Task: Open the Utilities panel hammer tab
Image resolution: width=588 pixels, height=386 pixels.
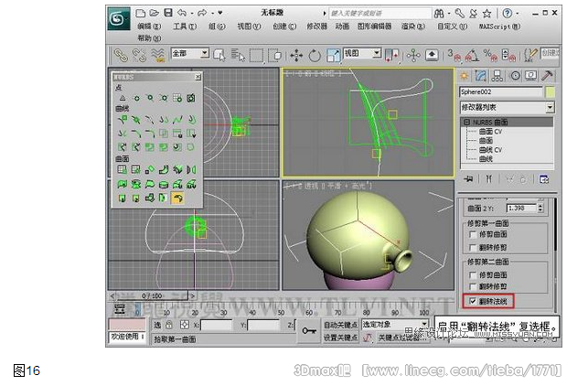Action: coord(547,76)
